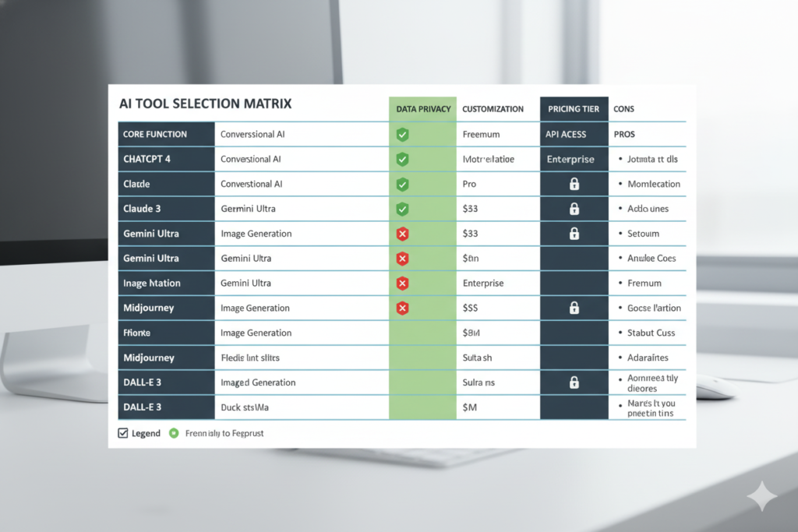Screen dimensions: 798x532
Task: Click the sparkle icon in the bottom corner
Action: [761, 496]
